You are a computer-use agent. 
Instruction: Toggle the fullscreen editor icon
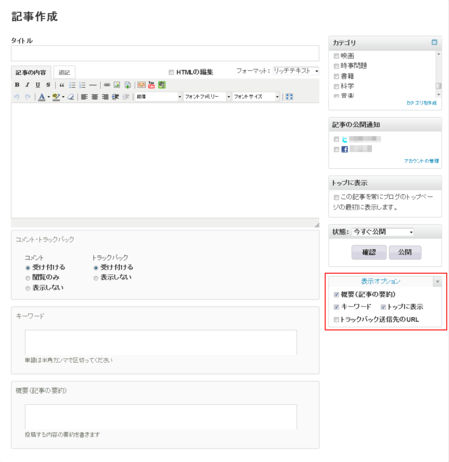[289, 97]
